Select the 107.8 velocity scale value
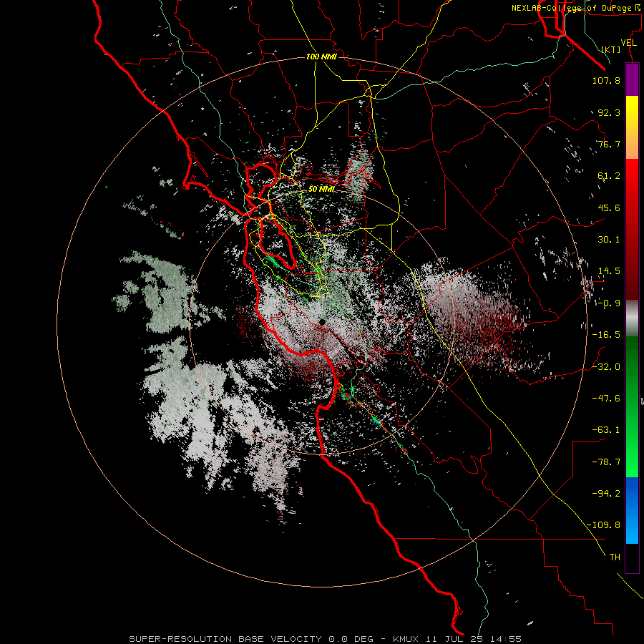Screen dimensions: 644x644 606,80
